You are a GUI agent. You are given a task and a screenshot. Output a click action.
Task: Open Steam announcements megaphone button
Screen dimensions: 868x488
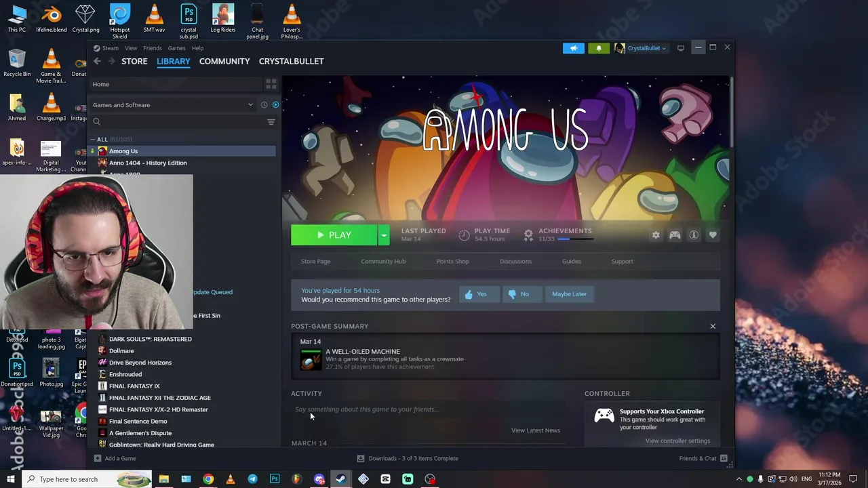tap(573, 48)
